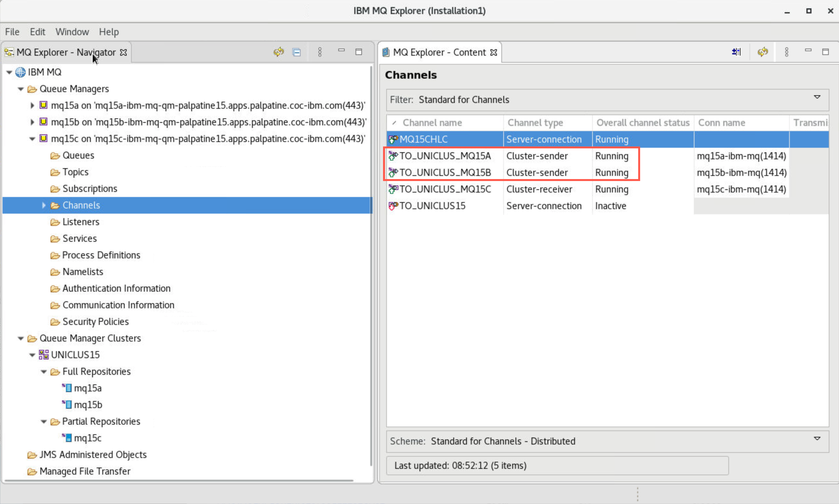Select Managed File Transfer

[x=85, y=472]
